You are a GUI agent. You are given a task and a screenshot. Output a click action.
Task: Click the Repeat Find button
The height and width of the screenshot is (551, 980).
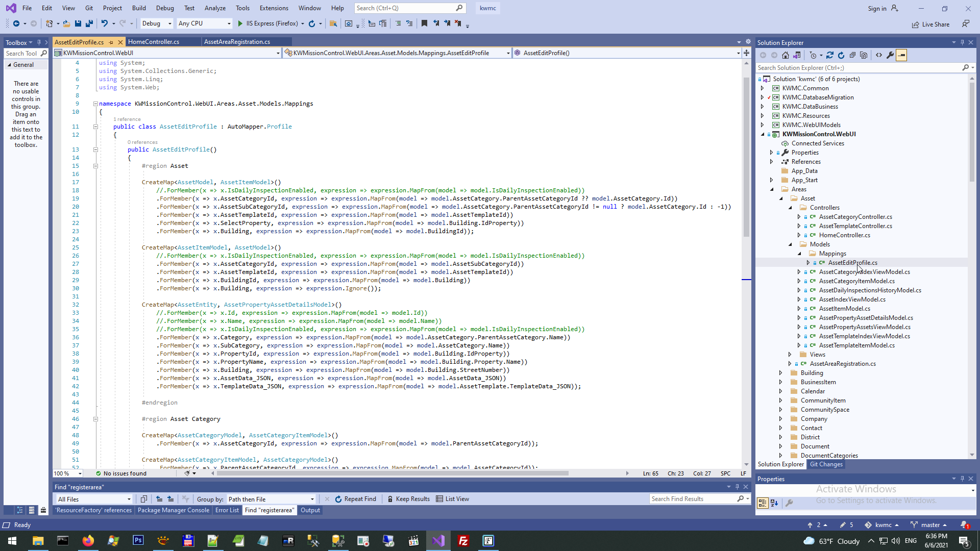coord(355,499)
